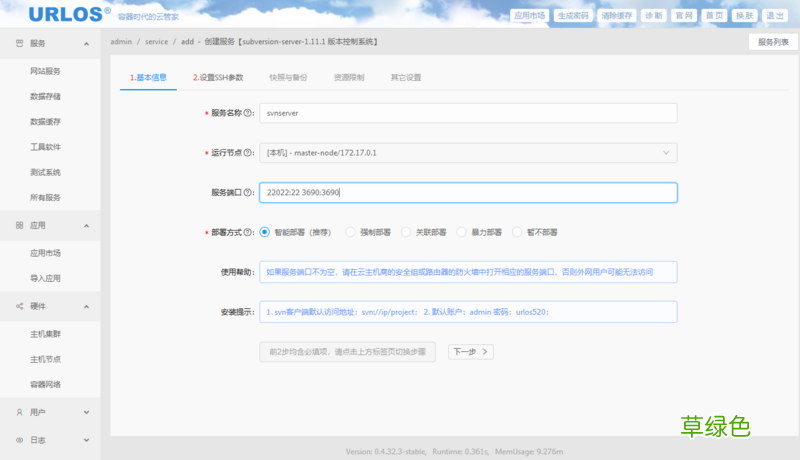
Task: Open 应用市场 in sidebar
Action: pyautogui.click(x=45, y=253)
